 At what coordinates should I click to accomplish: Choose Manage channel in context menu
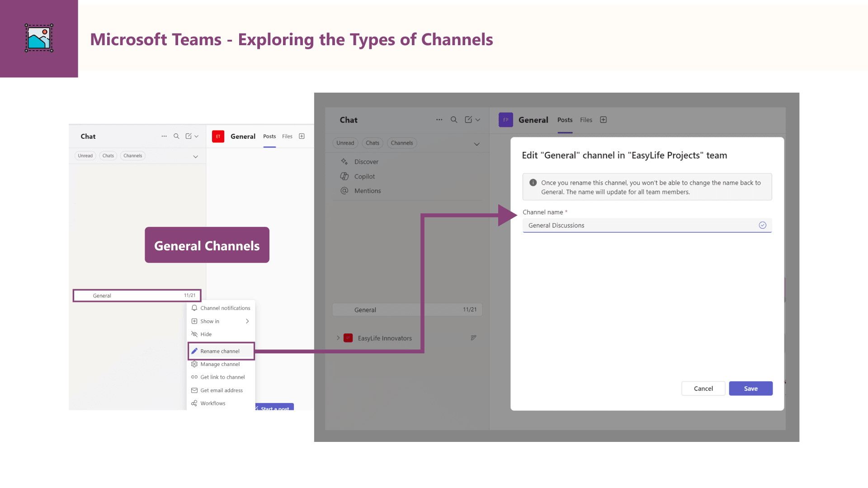pos(220,364)
